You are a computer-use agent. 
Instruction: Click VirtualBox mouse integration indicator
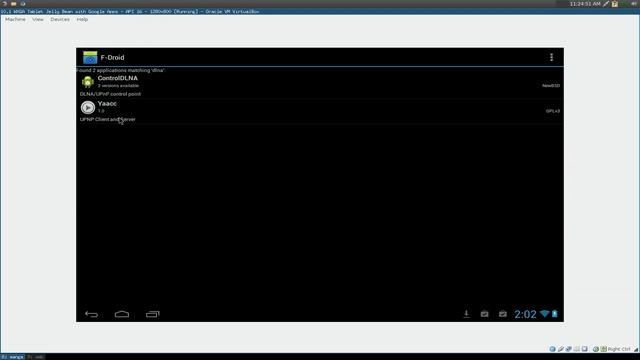[596, 349]
